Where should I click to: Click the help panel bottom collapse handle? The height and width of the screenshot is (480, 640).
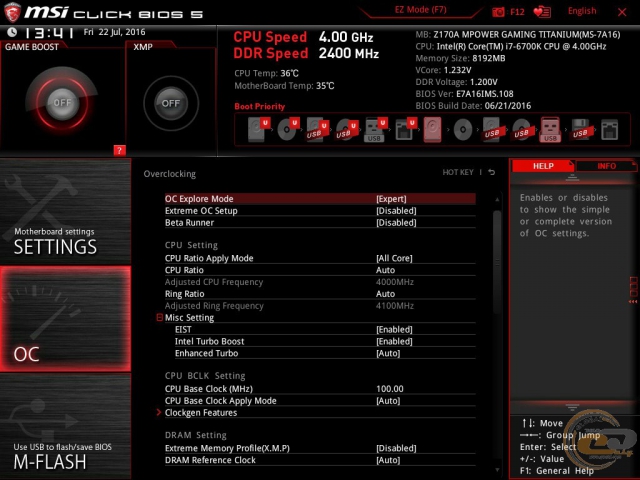(572, 407)
